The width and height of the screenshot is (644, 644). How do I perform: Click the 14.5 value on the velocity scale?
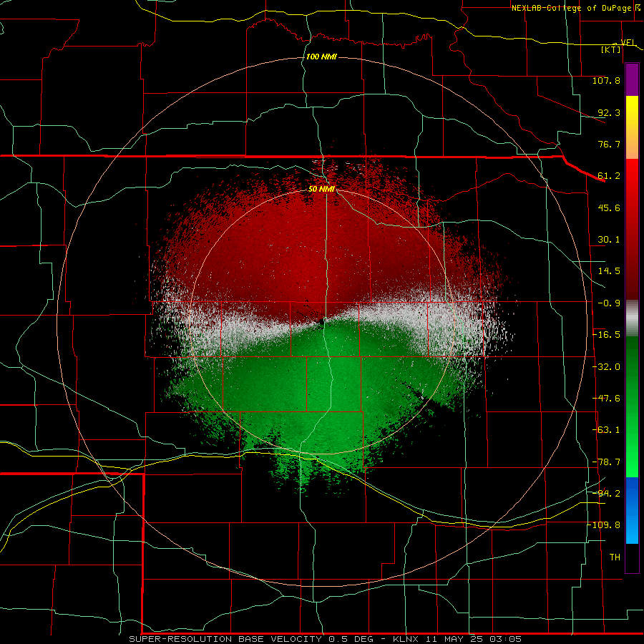pyautogui.click(x=609, y=271)
